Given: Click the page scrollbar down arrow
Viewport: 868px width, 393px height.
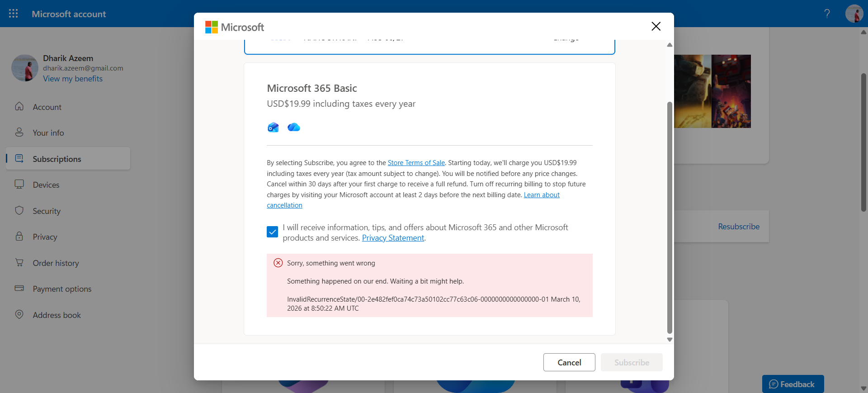Looking at the screenshot, I should pyautogui.click(x=863, y=388).
